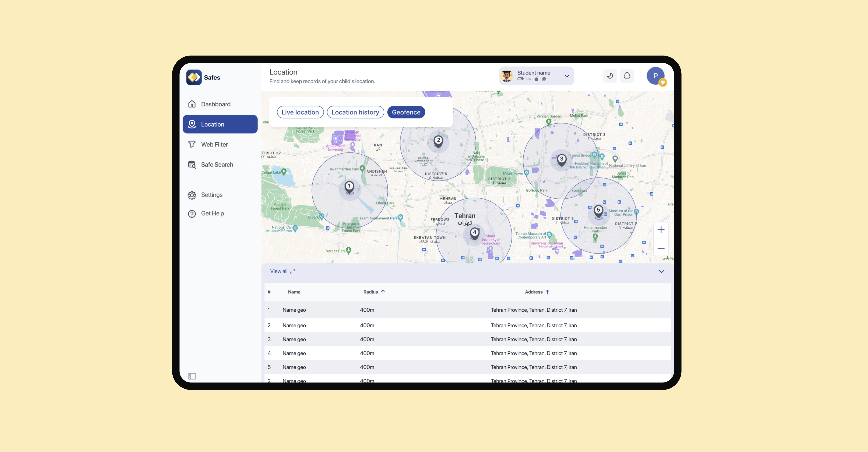Click the Get Help question icon
This screenshot has height=452, width=868.
click(x=192, y=213)
